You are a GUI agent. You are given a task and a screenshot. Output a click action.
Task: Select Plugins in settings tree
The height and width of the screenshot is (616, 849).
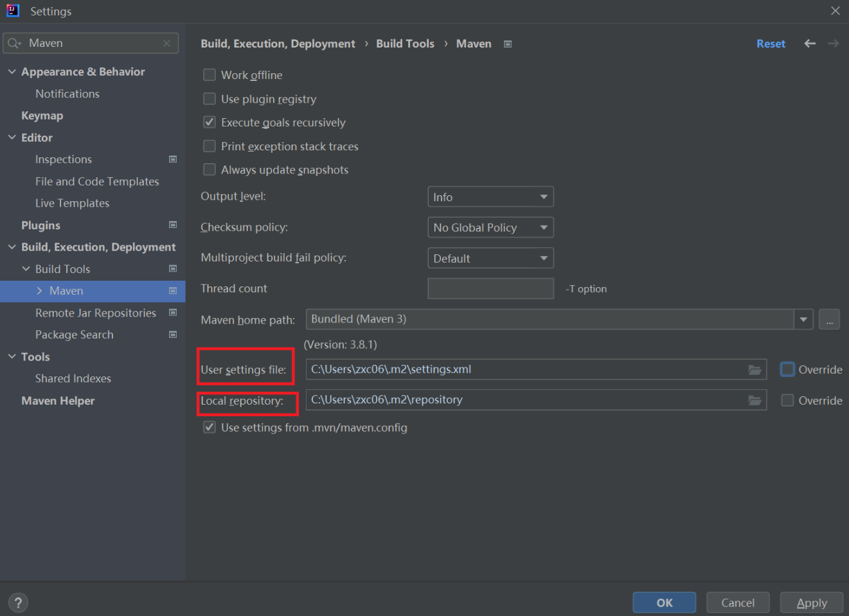[x=40, y=225]
